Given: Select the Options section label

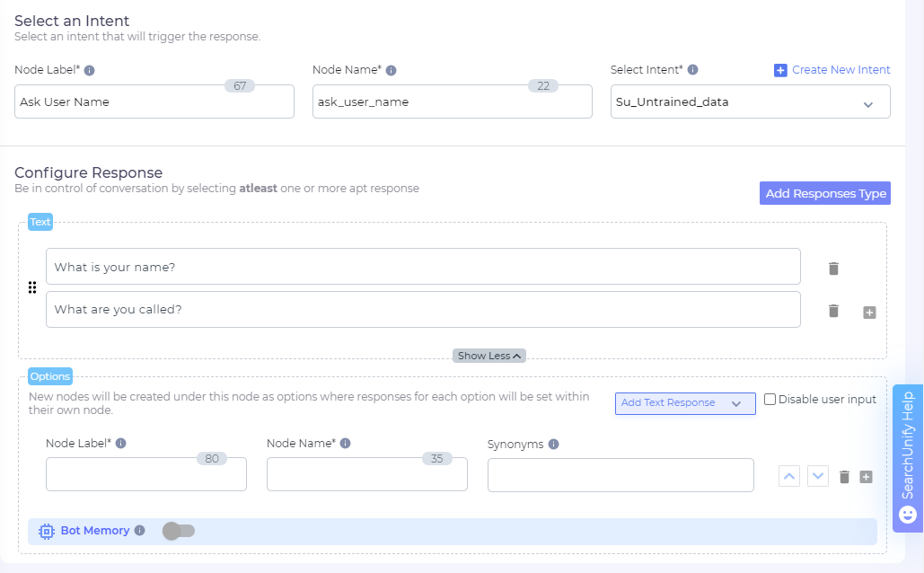Looking at the screenshot, I should coord(49,375).
